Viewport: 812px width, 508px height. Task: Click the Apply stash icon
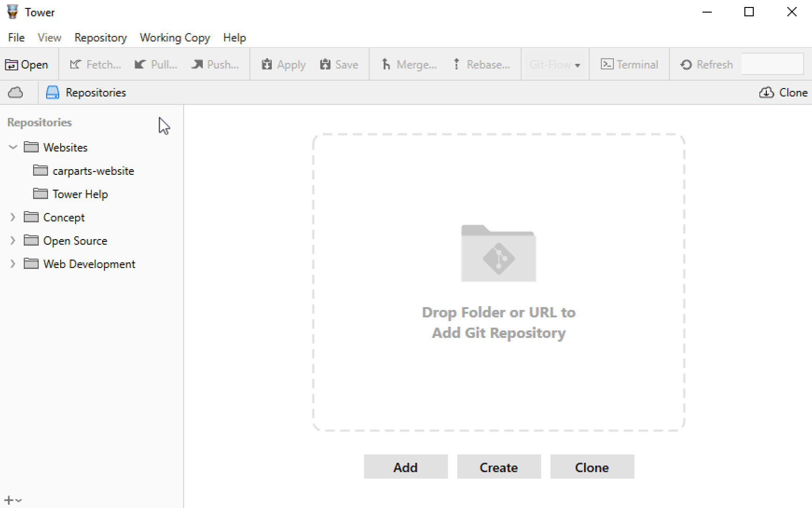click(267, 65)
